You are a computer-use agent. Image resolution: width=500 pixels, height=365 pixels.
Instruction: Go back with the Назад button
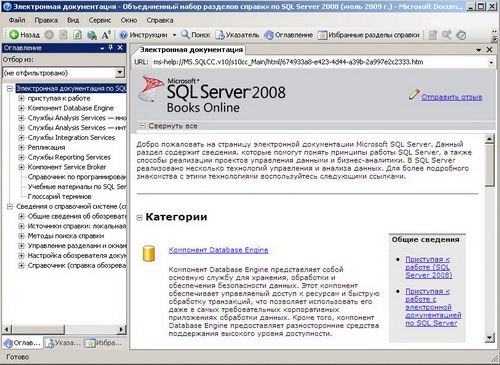(24, 35)
